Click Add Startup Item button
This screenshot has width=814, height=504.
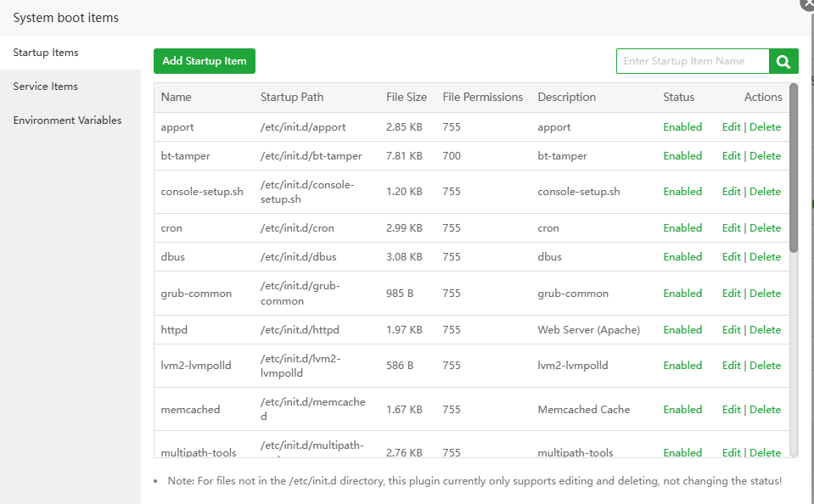click(205, 61)
